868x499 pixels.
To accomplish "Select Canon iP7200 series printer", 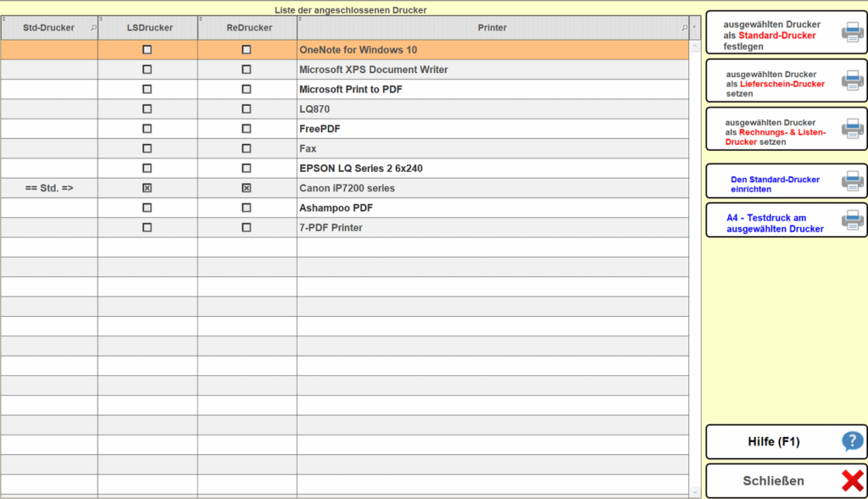I will click(x=344, y=188).
